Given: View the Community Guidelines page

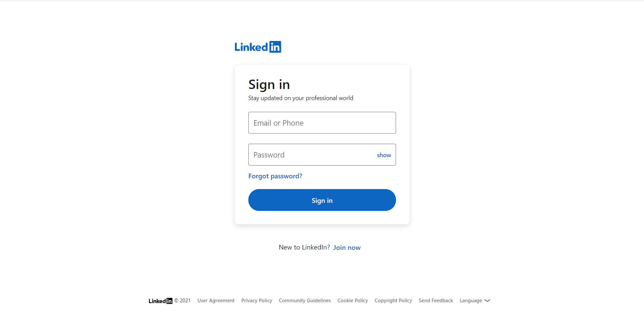Looking at the screenshot, I should pos(305,301).
